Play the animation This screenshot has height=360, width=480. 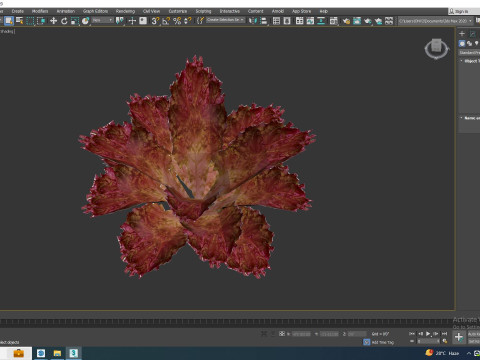click(x=428, y=334)
